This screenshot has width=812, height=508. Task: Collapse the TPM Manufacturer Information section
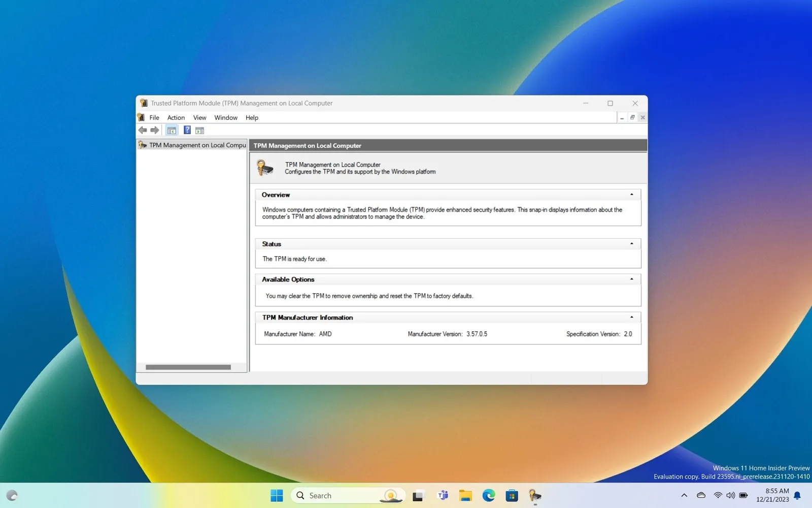point(631,317)
